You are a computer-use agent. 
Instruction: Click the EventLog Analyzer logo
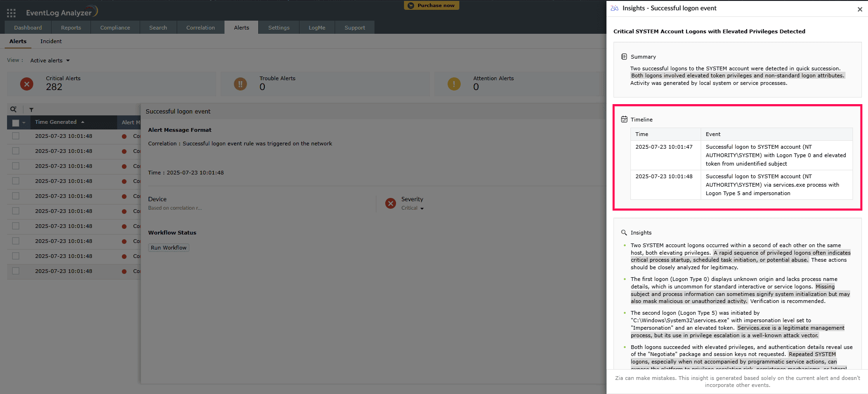click(61, 12)
